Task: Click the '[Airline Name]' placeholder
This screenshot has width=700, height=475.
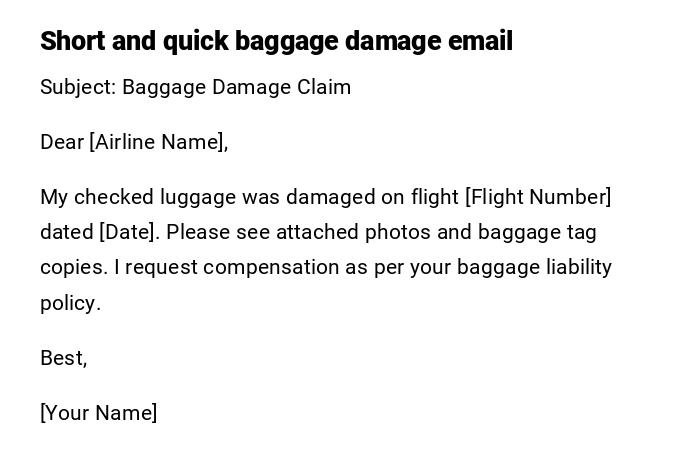Action: click(x=158, y=142)
